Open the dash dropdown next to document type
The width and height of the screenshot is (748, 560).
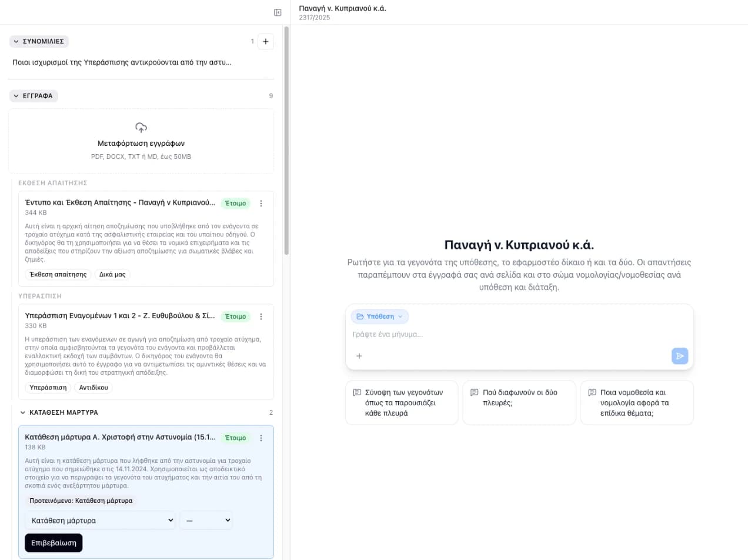click(x=206, y=520)
